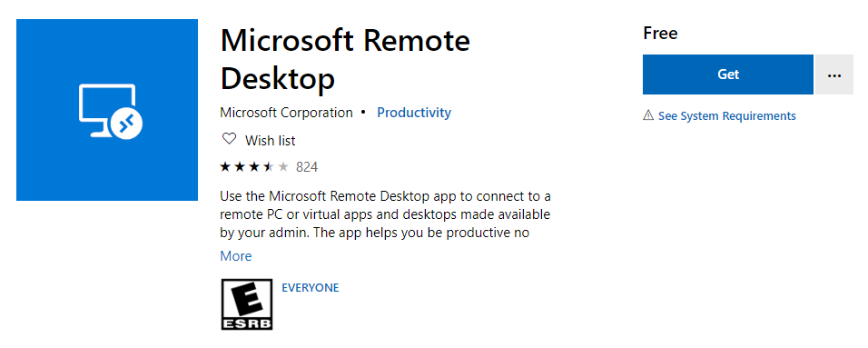Click the first filled rating star
Screen dimensions: 868x348
tap(225, 166)
